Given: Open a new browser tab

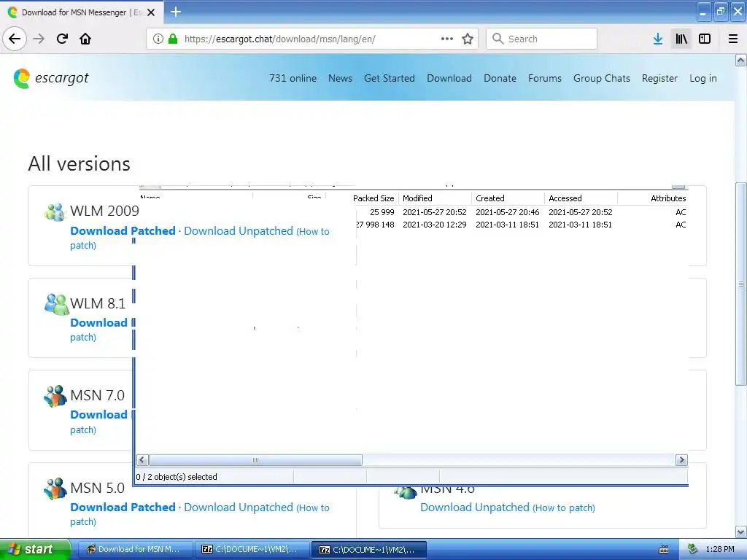Looking at the screenshot, I should 176,12.
